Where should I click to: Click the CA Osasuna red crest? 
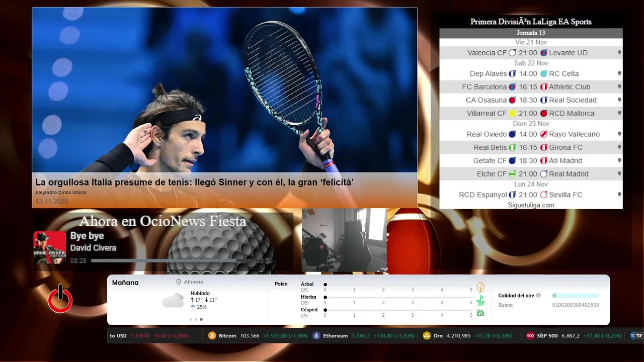(x=512, y=101)
